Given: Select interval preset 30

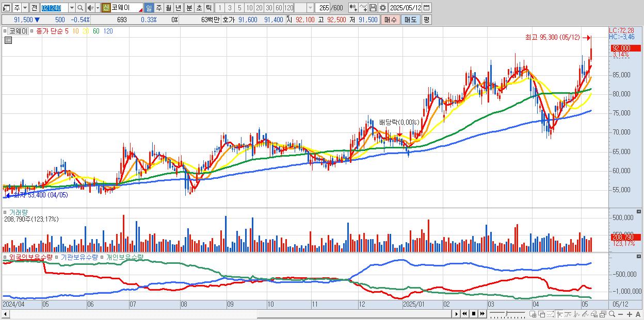Looking at the screenshot, I should point(269,8).
